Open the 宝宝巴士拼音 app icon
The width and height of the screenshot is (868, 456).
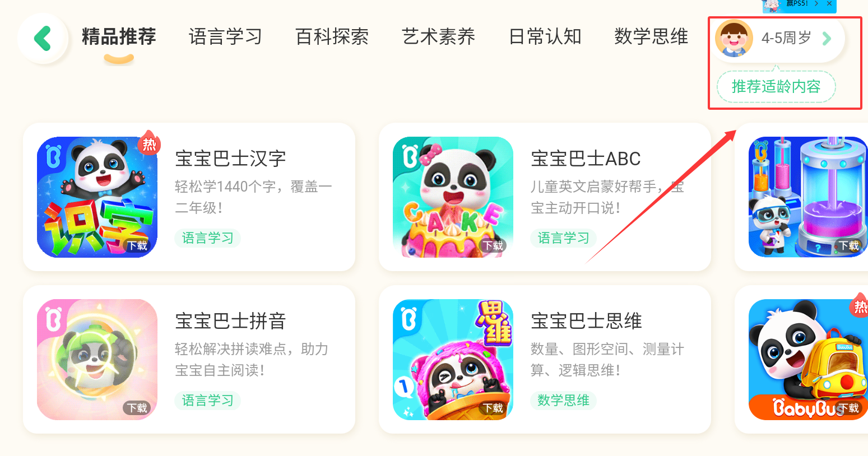click(x=98, y=360)
